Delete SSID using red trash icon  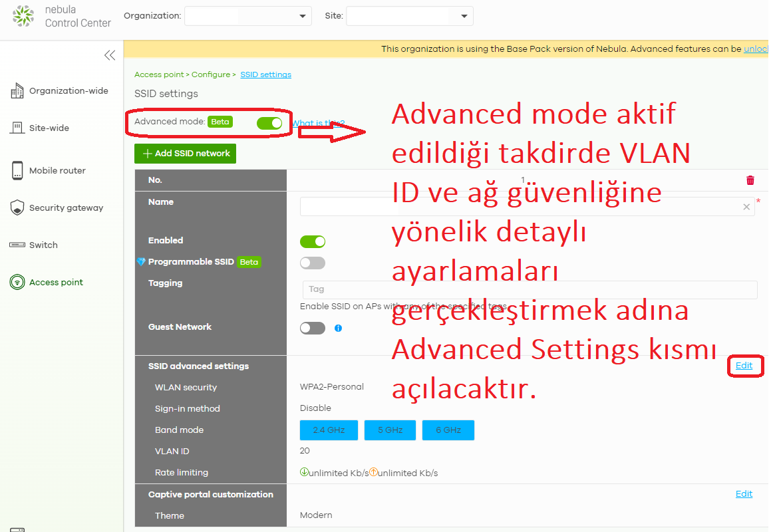pyautogui.click(x=750, y=180)
